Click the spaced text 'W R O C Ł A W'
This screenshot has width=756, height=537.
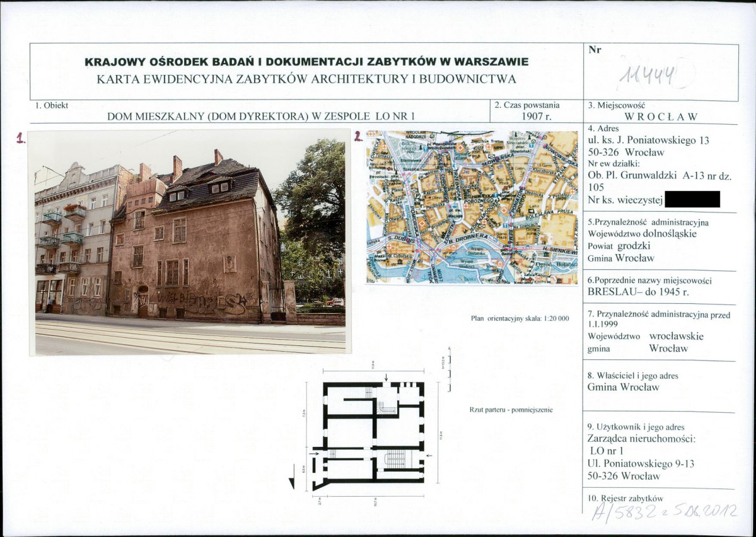[661, 117]
